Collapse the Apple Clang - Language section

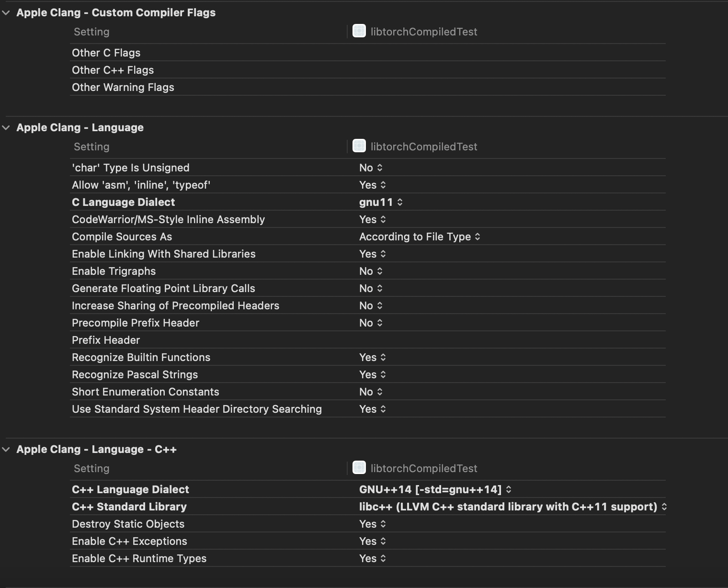click(x=6, y=127)
